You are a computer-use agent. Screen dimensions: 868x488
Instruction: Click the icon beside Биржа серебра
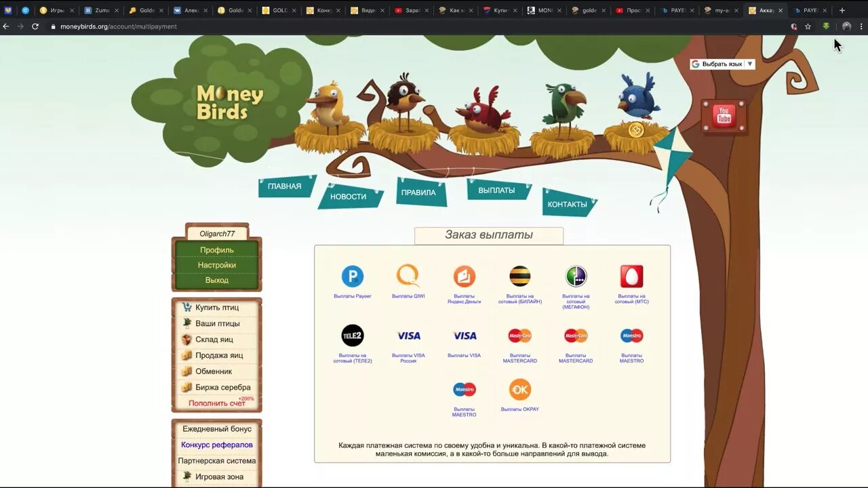coord(186,387)
